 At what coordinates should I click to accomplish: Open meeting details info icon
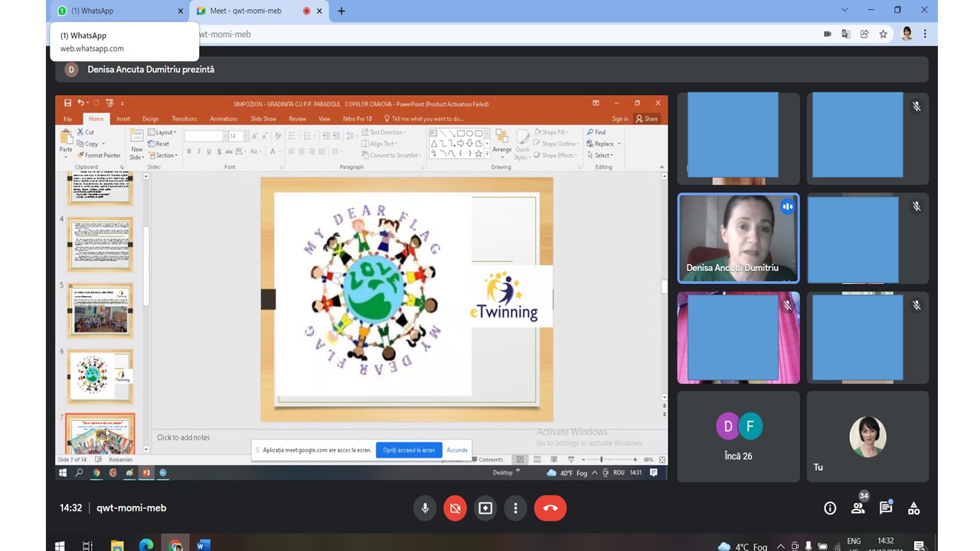830,508
